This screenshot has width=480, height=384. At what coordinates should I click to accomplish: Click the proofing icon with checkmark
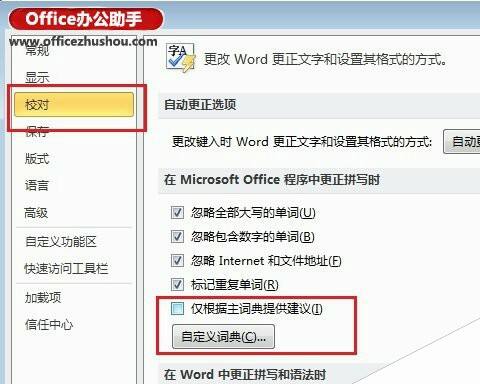pyautogui.click(x=180, y=58)
